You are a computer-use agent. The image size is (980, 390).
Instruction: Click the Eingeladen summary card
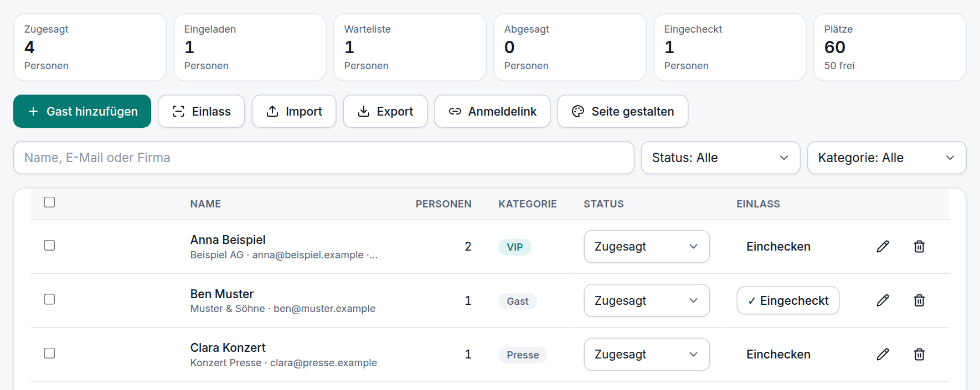(x=250, y=48)
